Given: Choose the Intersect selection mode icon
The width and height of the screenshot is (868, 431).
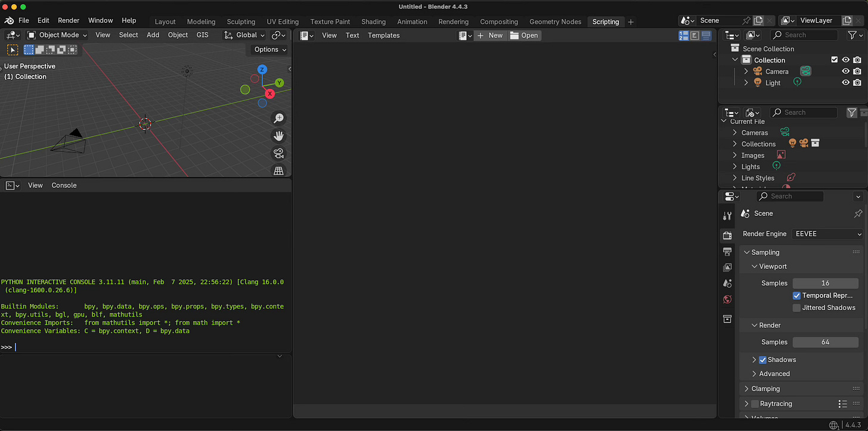Looking at the screenshot, I should tap(72, 50).
